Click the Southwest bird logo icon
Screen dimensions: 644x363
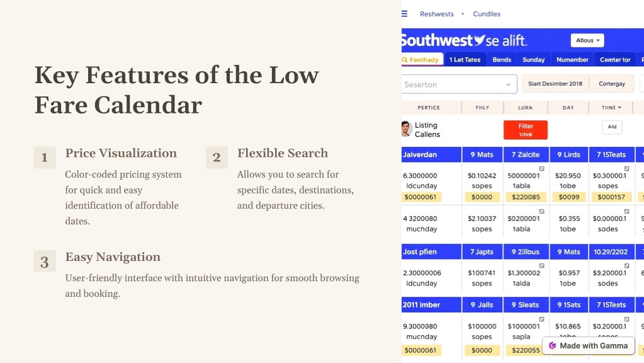(479, 40)
